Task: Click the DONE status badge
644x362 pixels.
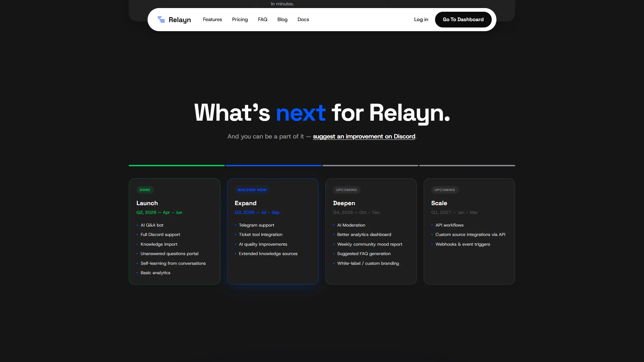Action: click(145, 190)
